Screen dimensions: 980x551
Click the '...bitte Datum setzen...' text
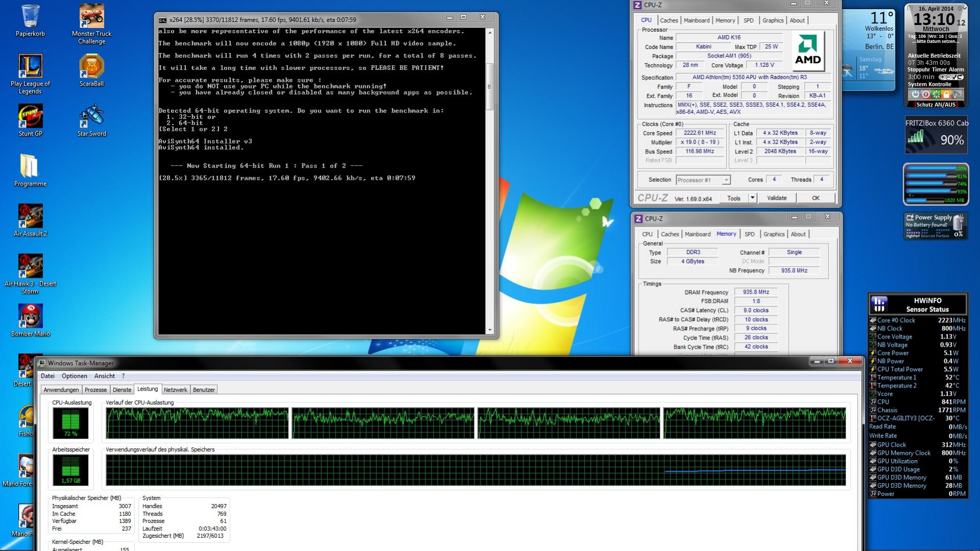click(x=936, y=41)
